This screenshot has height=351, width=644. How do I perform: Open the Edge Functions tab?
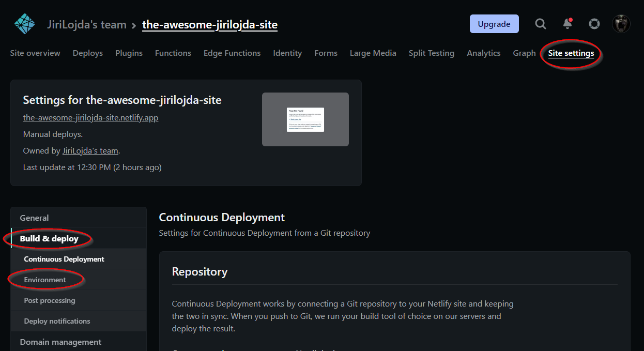point(232,53)
